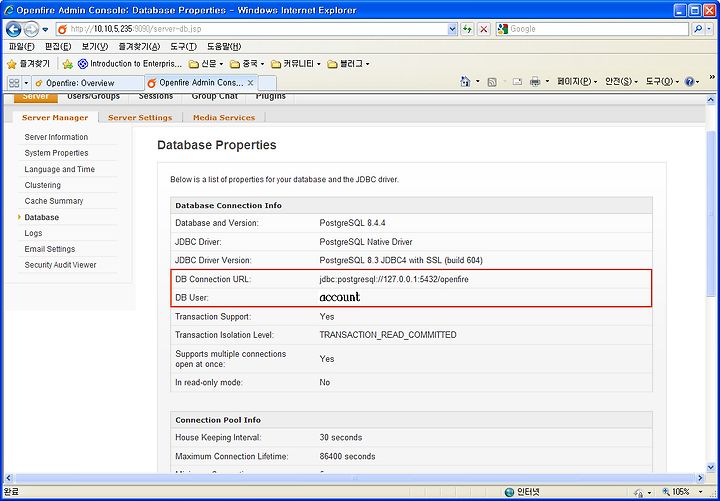Screen dimensions: 720x501
Task: Open the tab list dropdown arrow
Action: point(26,83)
